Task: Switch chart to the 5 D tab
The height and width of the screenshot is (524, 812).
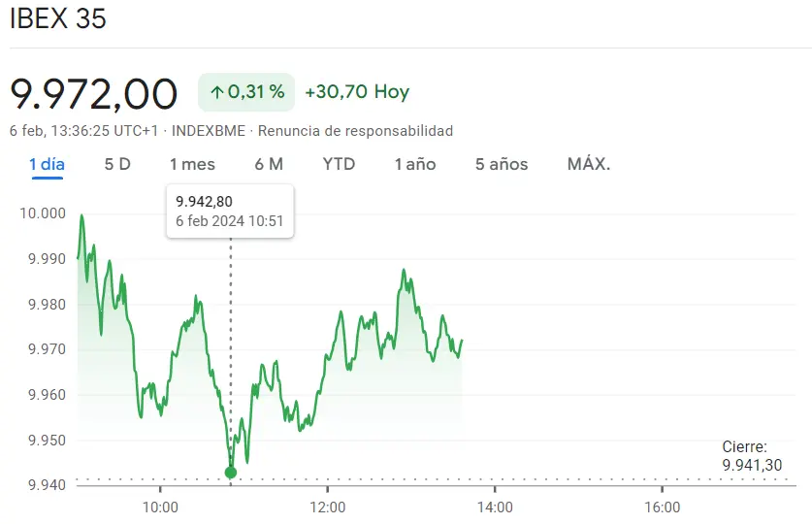Action: point(117,164)
